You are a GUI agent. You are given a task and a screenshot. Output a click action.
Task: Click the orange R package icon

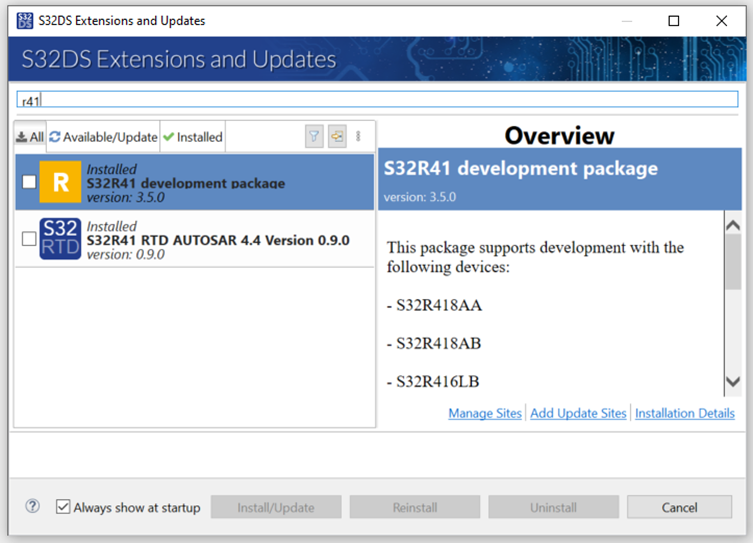(x=60, y=182)
